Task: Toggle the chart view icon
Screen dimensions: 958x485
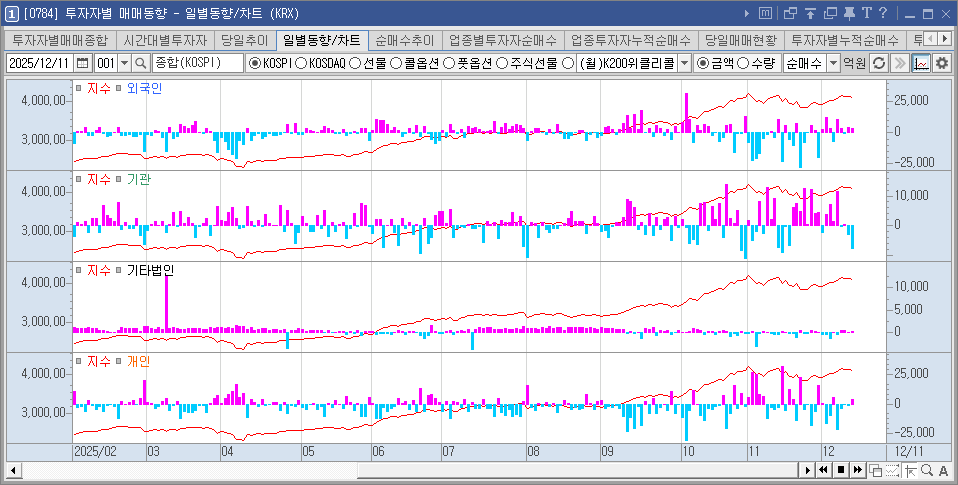Action: 921,63
